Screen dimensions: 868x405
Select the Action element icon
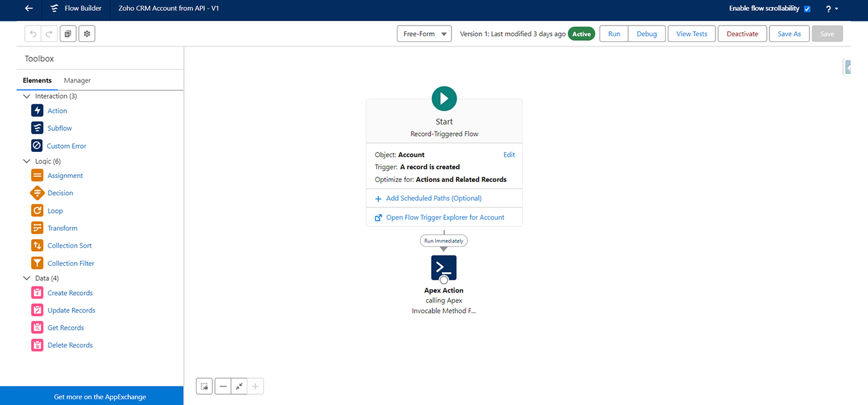click(x=37, y=111)
